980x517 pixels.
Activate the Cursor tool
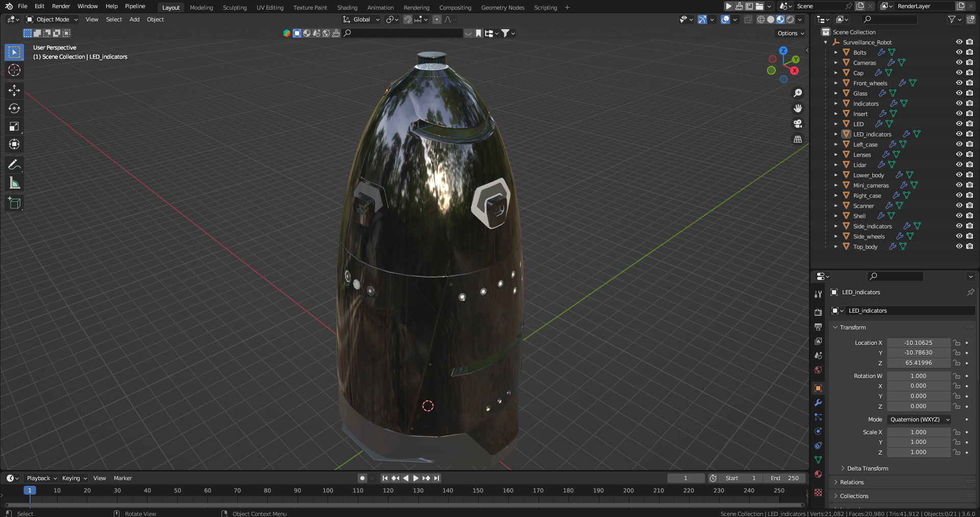[14, 70]
